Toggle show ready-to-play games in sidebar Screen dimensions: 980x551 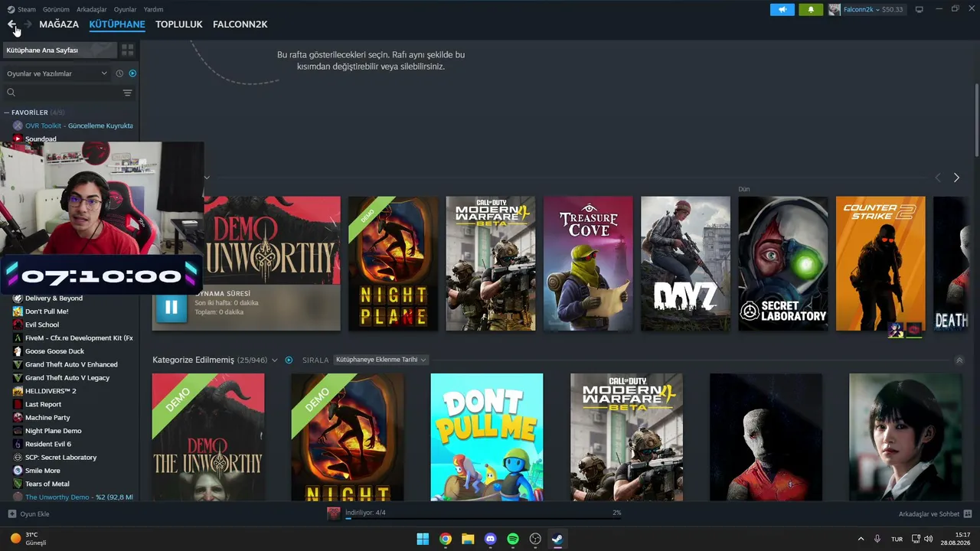point(132,73)
